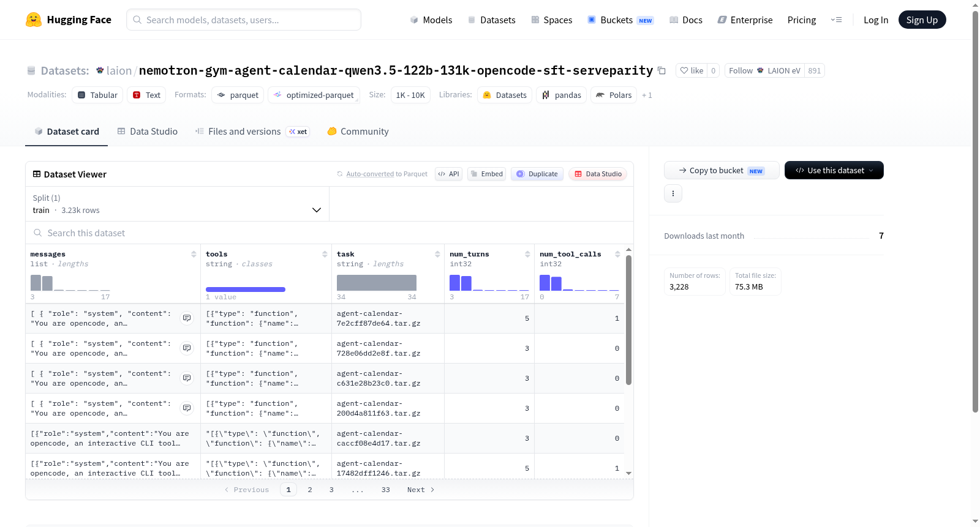Click the messages lengths histogram
The height and width of the screenshot is (527, 980).
point(70,283)
